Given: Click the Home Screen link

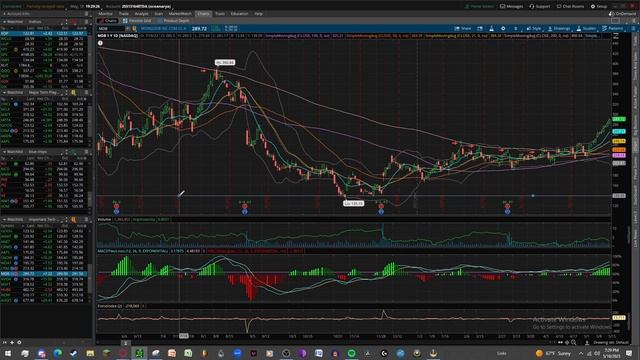Looking at the screenshot, I should tap(479, 6).
